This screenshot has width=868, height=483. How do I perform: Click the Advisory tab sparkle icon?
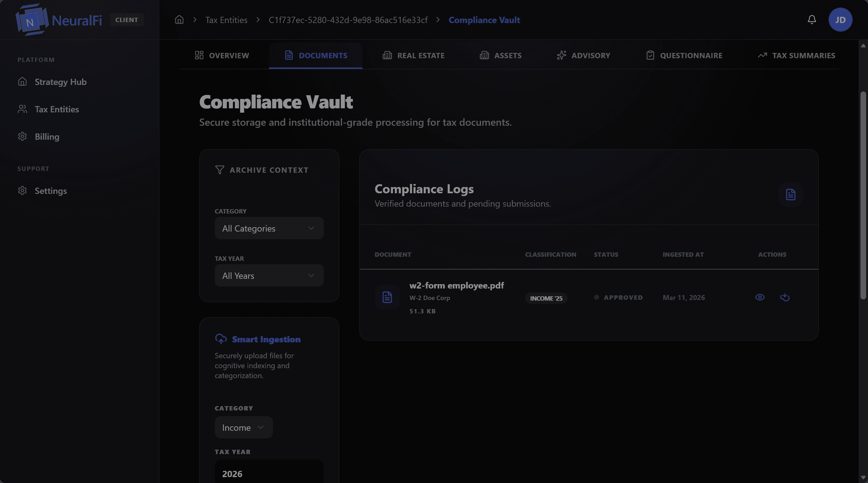pos(561,55)
